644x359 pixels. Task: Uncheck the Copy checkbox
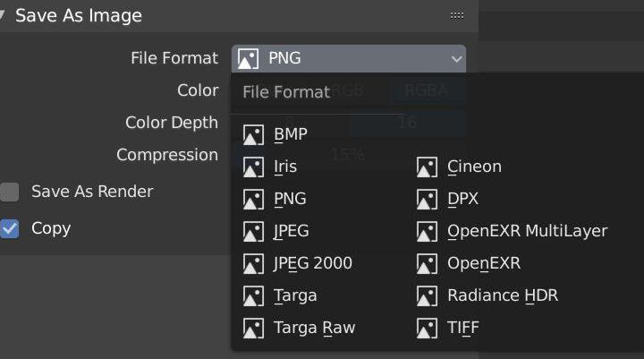pos(10,228)
